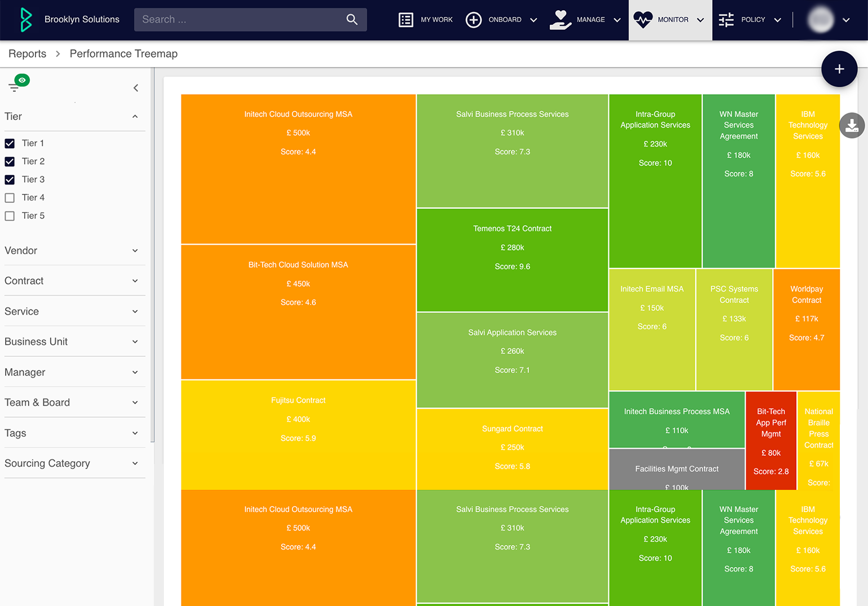Image resolution: width=868 pixels, height=606 pixels.
Task: Select the Initech Business Process MSA tile
Action: (676, 420)
